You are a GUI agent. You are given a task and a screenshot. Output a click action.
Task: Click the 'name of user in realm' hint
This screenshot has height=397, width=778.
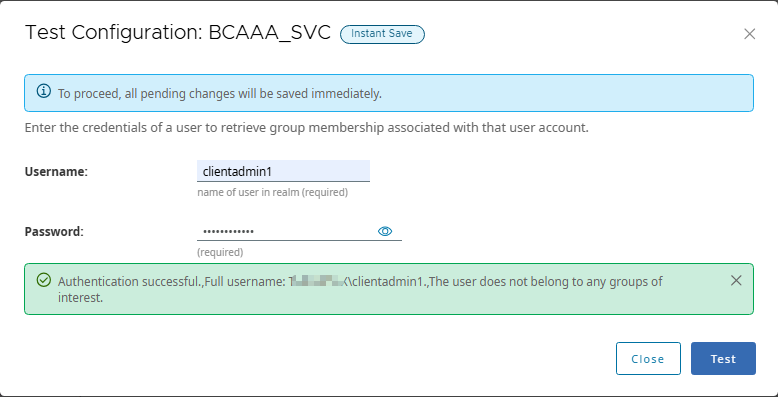[x=272, y=192]
